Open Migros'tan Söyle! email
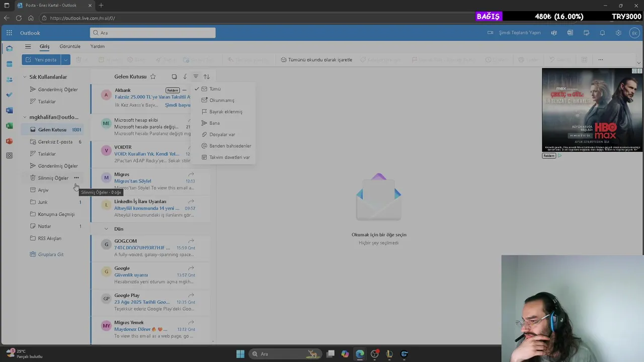Viewport: 644px width, 362px height. point(150,182)
